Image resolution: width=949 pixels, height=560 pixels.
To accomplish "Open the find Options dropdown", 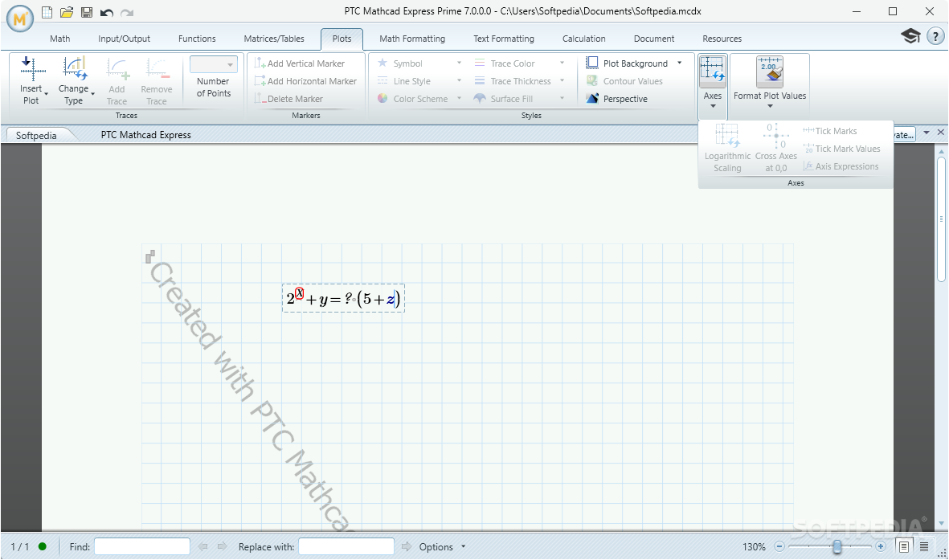I will [x=443, y=546].
